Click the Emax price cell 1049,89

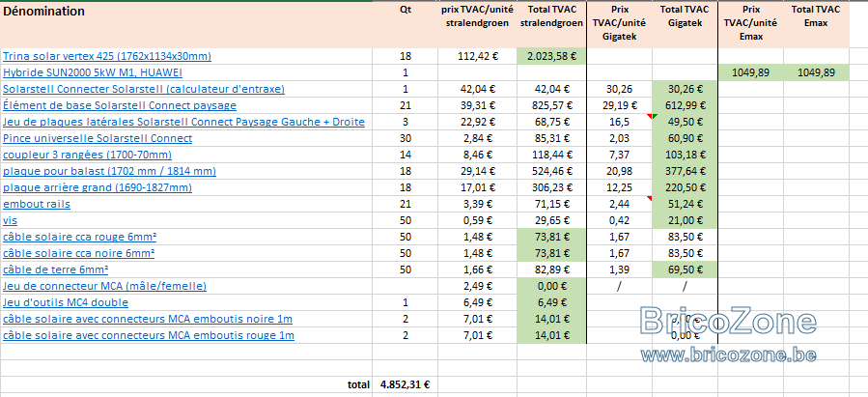750,72
